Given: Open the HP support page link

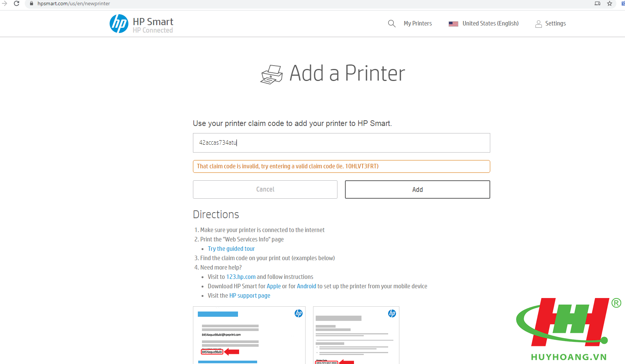Looking at the screenshot, I should pyautogui.click(x=250, y=295).
